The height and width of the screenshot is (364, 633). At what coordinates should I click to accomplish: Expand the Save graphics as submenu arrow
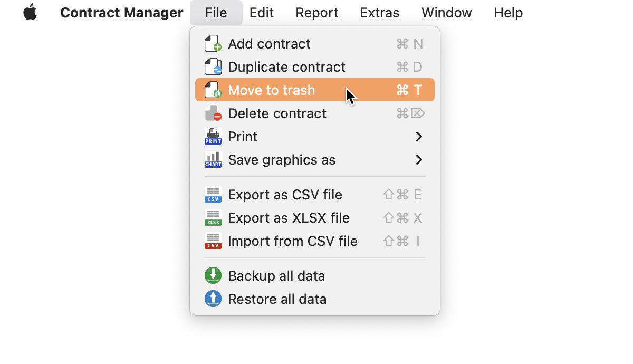pos(419,160)
